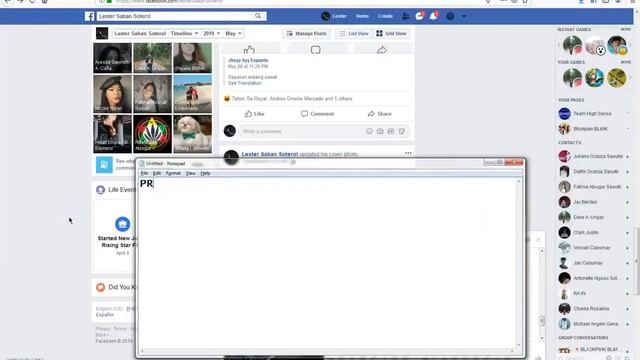Viewport: 640px width, 360px height.
Task: Open the Timeline dropdown
Action: 184,33
